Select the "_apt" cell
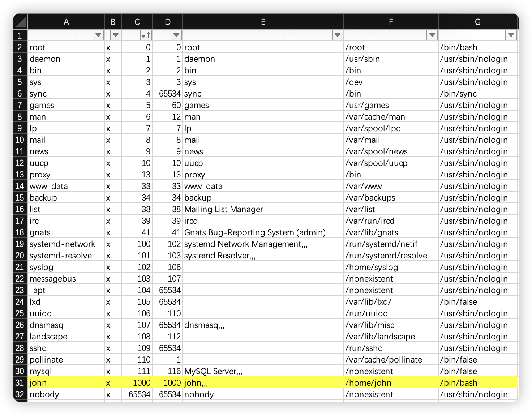Viewport: 532px width, 415px height. [66, 290]
